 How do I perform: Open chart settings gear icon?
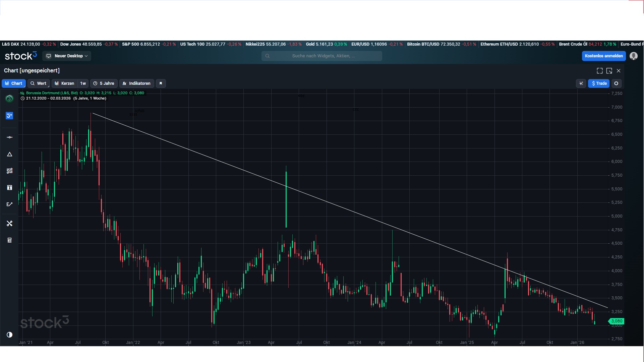pyautogui.click(x=616, y=83)
